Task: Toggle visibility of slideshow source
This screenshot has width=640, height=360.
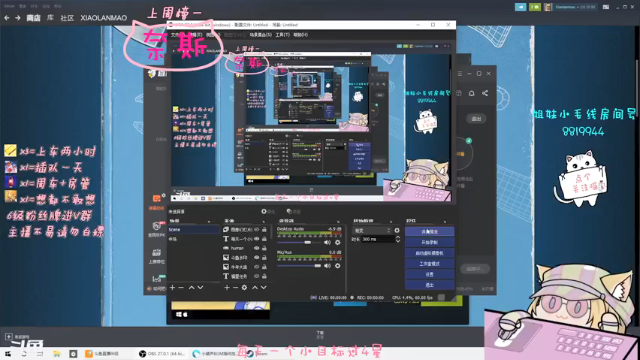Action: click(x=257, y=229)
